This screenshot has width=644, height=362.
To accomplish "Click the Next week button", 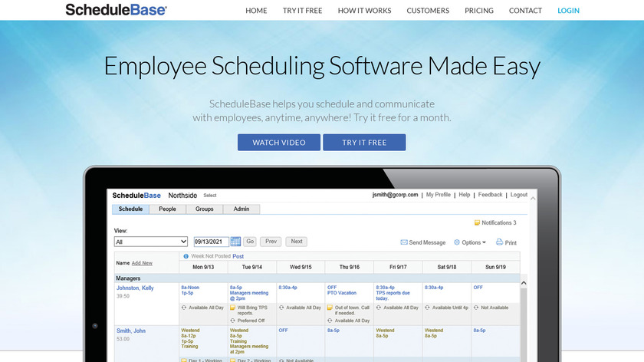I will (x=297, y=242).
